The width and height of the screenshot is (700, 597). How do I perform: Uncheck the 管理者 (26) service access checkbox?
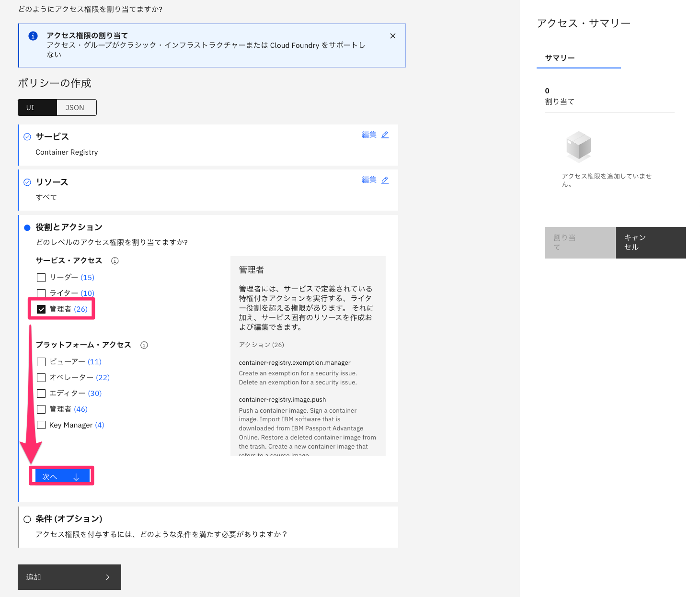tap(41, 309)
